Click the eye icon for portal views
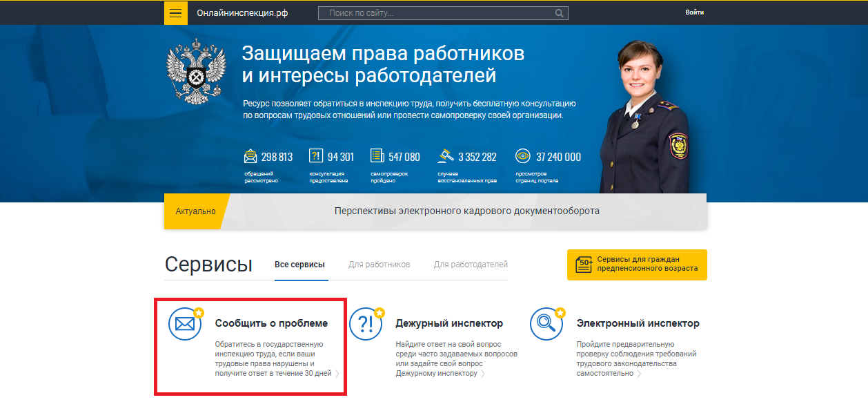Viewport: 868px width, 402px height. [523, 156]
